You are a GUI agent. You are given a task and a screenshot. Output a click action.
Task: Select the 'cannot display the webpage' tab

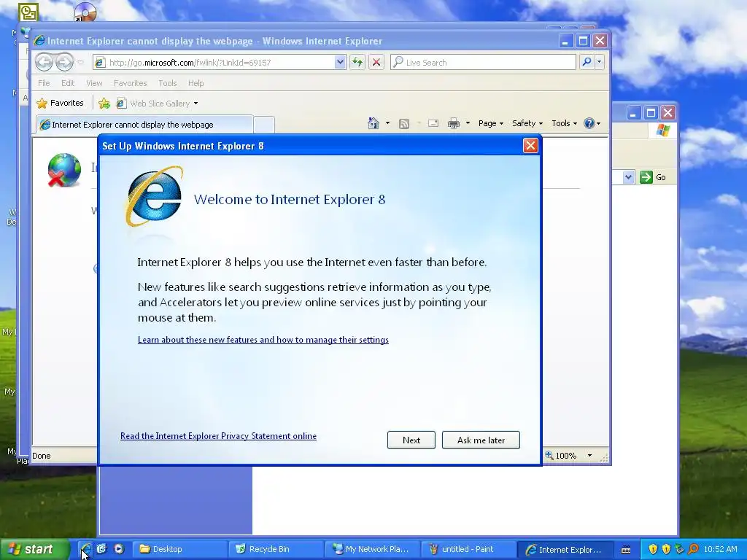[x=144, y=124]
